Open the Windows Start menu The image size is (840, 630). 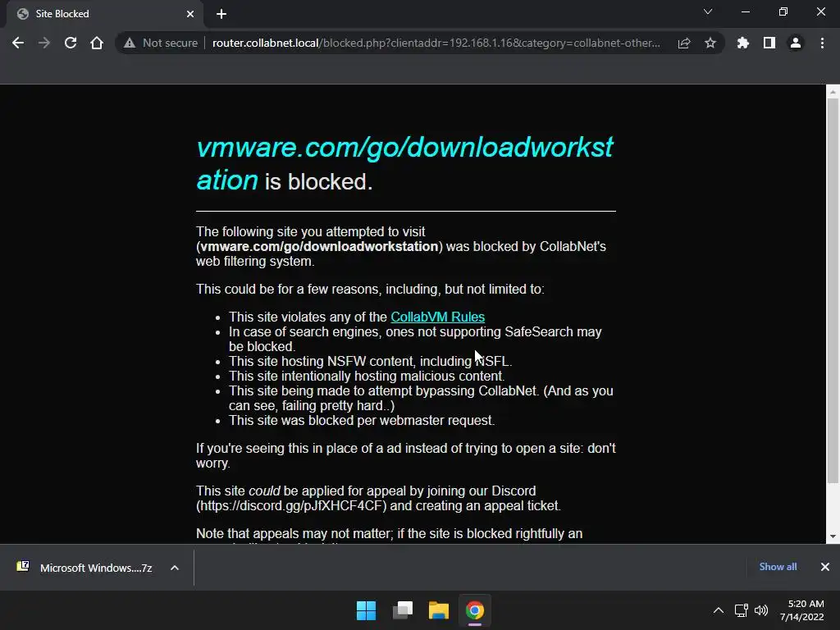click(367, 610)
